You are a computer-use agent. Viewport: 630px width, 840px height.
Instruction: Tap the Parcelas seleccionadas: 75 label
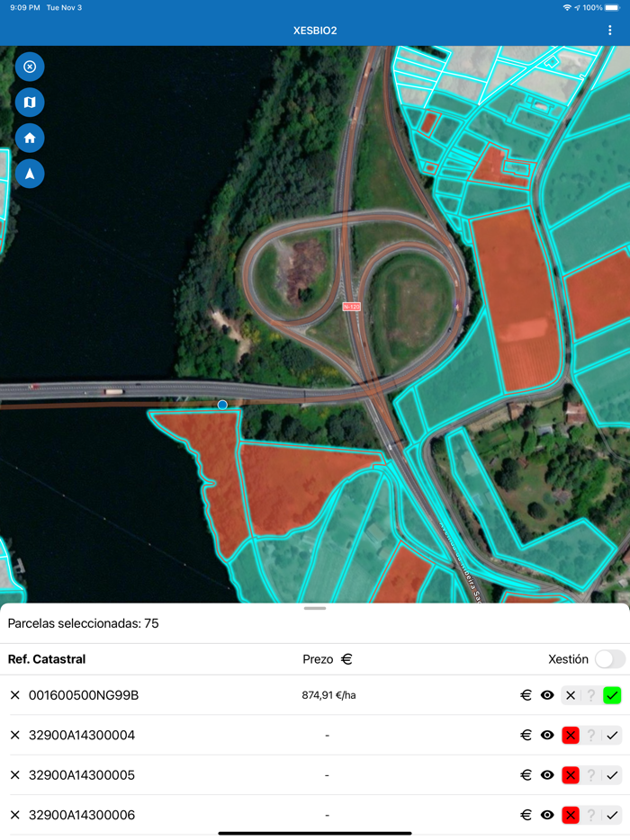click(x=83, y=623)
